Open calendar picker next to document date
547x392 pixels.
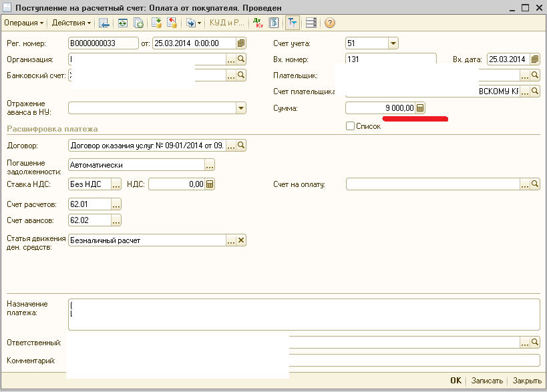coord(241,43)
